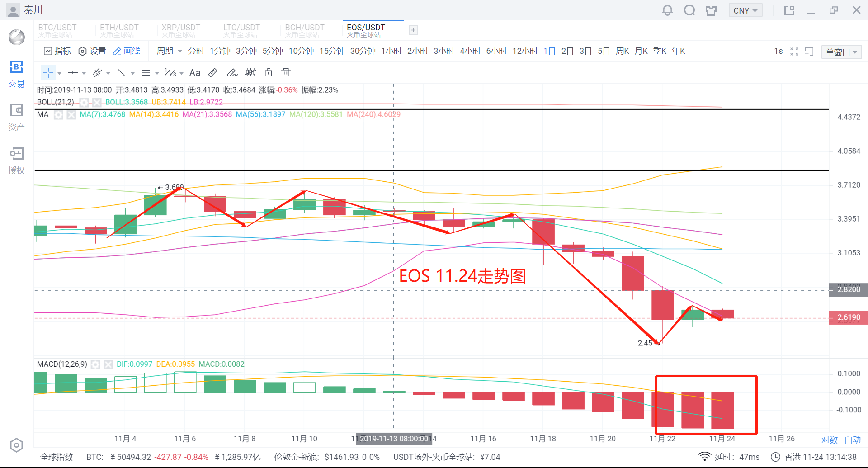868x468 pixels.
Task: Expand crosshair tool dropdown arrow
Action: point(59,73)
